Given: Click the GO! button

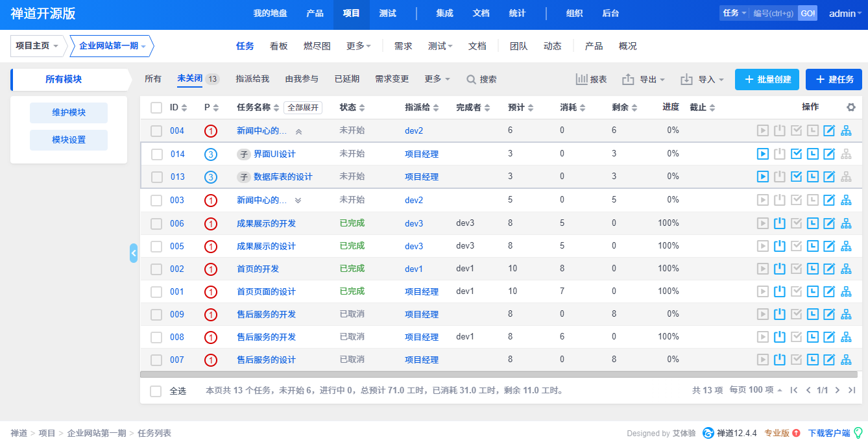Looking at the screenshot, I should (808, 14).
